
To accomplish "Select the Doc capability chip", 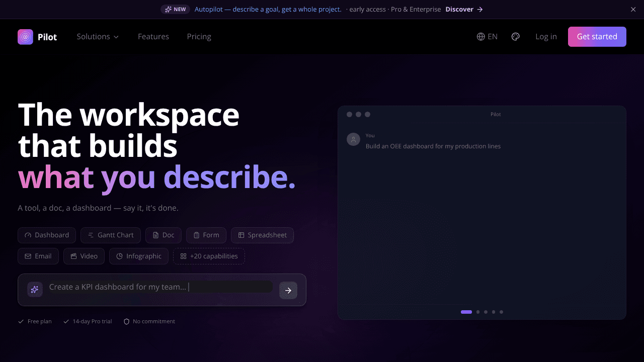I will [164, 235].
